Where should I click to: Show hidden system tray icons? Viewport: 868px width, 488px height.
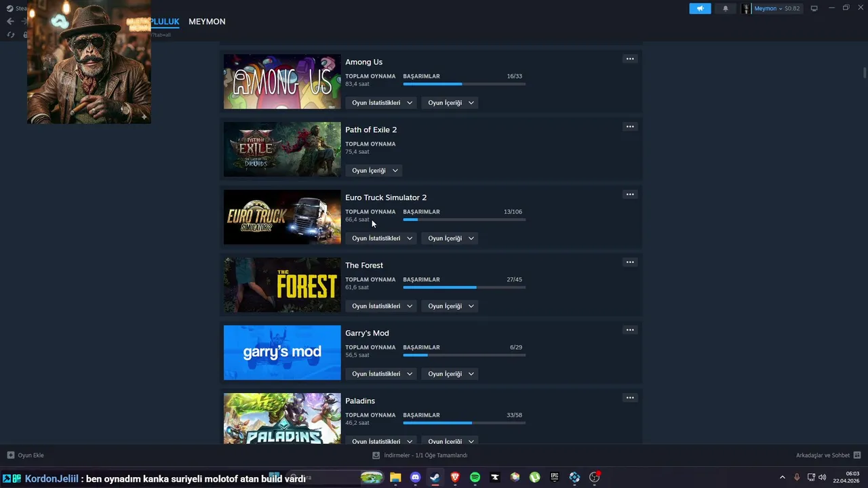tap(782, 478)
